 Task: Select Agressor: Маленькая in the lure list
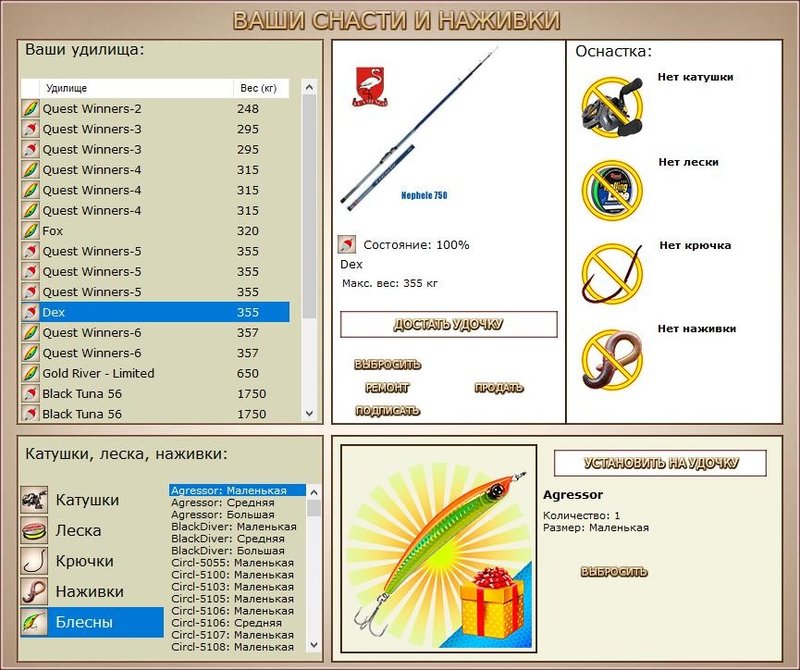(238, 490)
